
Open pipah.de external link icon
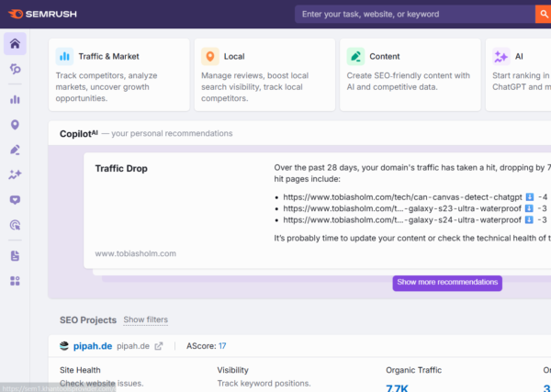click(159, 346)
